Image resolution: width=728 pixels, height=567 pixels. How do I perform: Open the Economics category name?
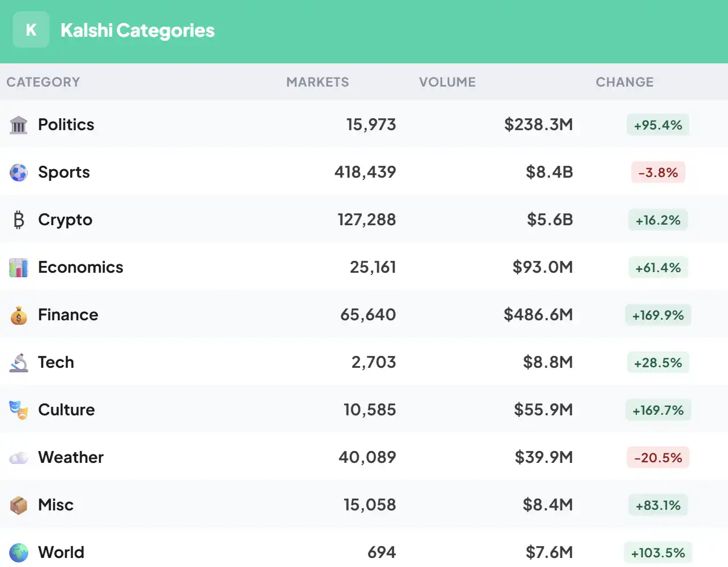[80, 267]
